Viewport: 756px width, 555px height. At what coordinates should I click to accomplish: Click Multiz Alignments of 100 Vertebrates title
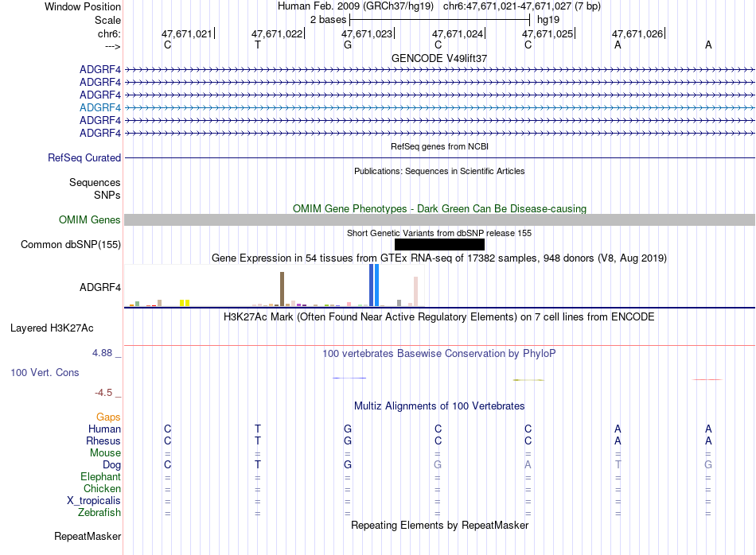point(439,406)
